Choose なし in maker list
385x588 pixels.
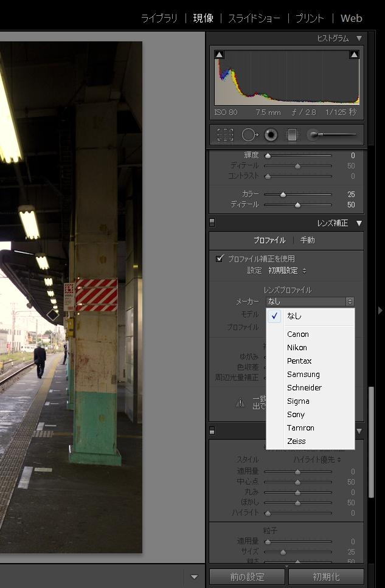click(310, 316)
